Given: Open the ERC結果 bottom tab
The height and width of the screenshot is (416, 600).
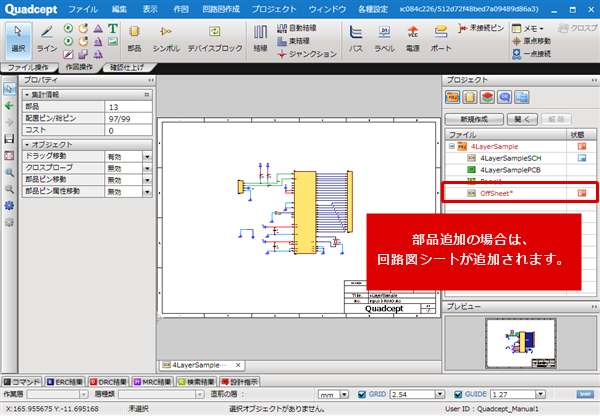Looking at the screenshot, I should pos(65,382).
